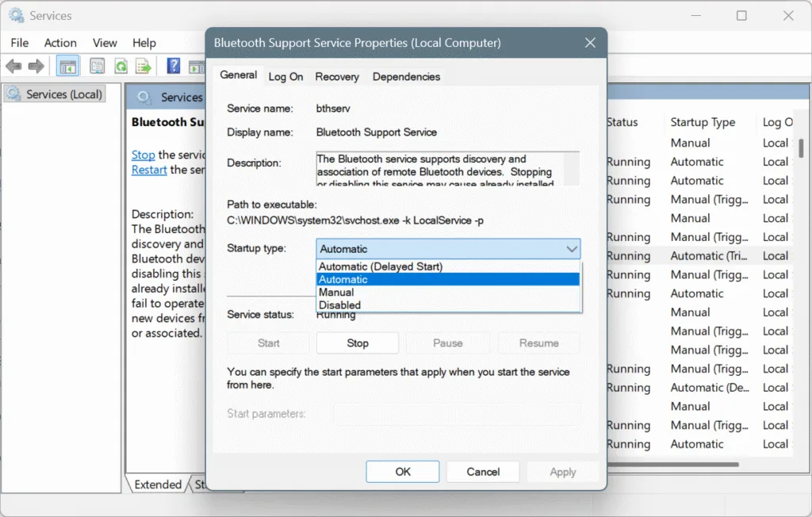Choose Manual from the startup type list

pyautogui.click(x=337, y=292)
